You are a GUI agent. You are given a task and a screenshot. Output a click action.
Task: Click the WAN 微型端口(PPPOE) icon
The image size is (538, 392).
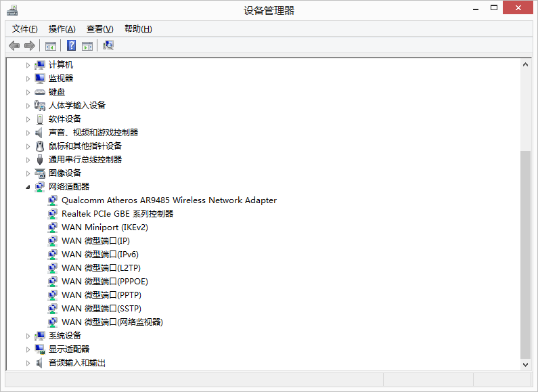[53, 282]
